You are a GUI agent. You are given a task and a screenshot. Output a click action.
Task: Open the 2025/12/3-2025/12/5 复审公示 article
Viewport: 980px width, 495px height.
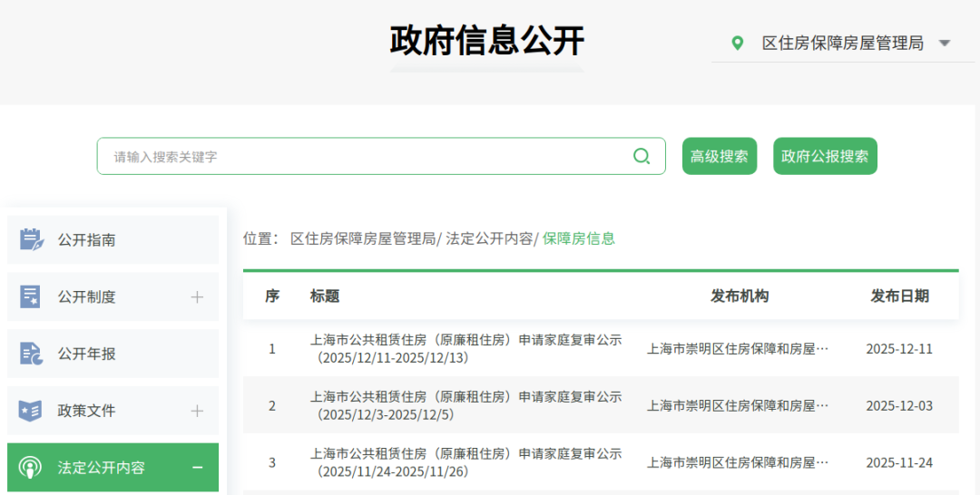[x=465, y=405]
